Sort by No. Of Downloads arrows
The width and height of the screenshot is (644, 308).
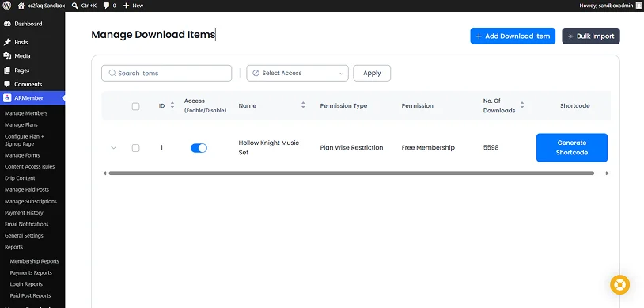[522, 105]
